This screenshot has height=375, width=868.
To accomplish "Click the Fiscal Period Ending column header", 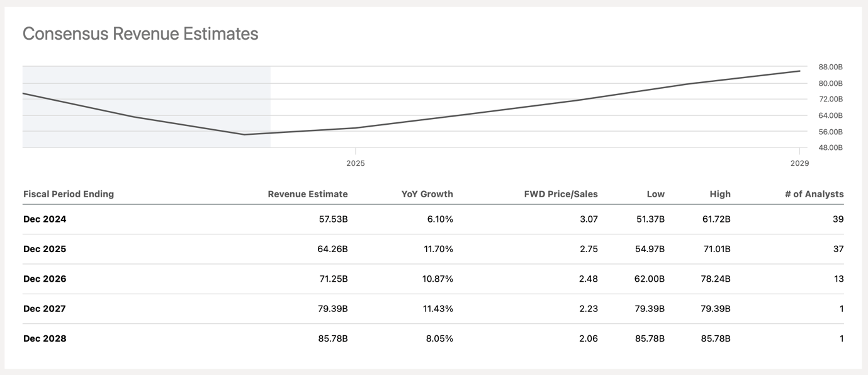I will pyautogui.click(x=69, y=194).
